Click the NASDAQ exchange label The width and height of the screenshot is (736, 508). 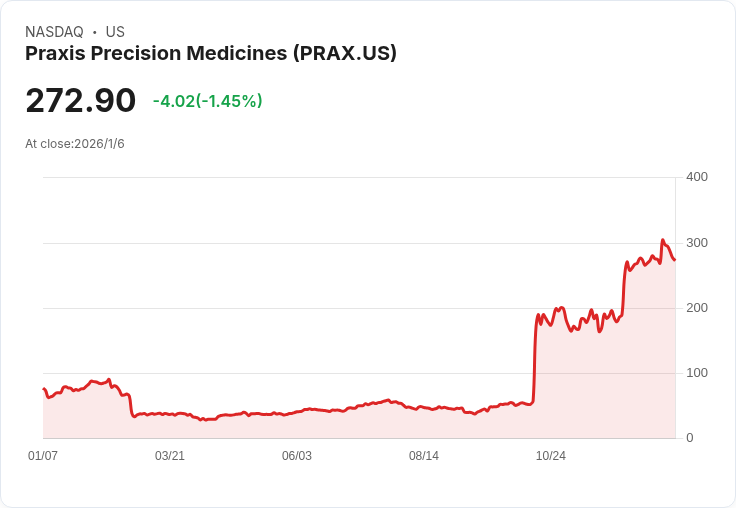coord(54,32)
